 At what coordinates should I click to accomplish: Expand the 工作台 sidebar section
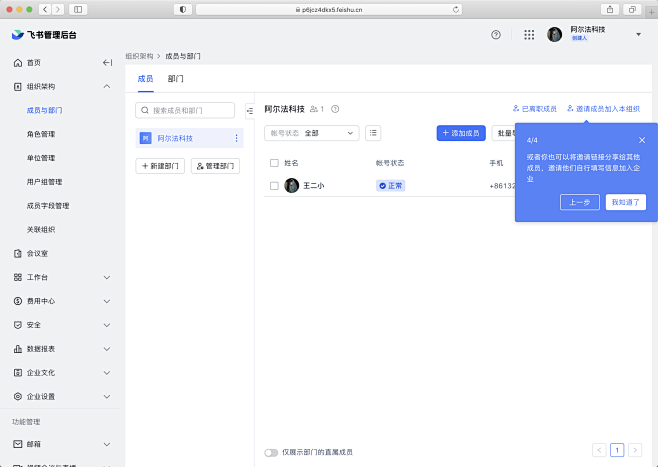[x=107, y=277]
